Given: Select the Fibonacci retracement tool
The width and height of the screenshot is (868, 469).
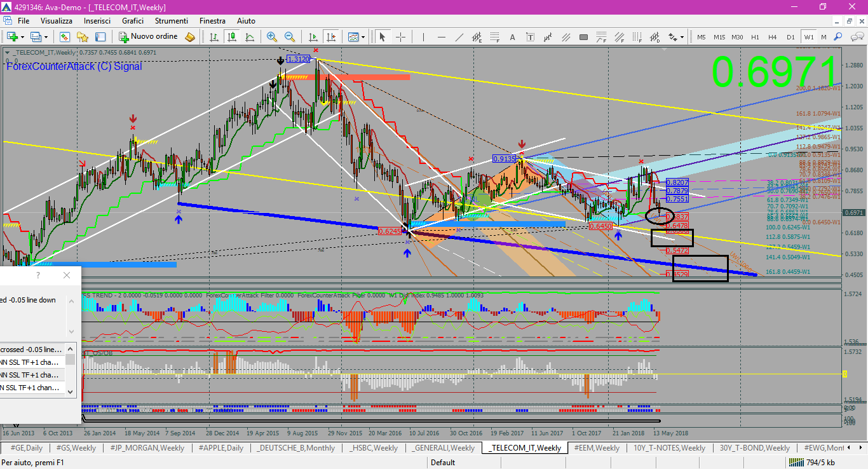Looking at the screenshot, I should [x=495, y=37].
